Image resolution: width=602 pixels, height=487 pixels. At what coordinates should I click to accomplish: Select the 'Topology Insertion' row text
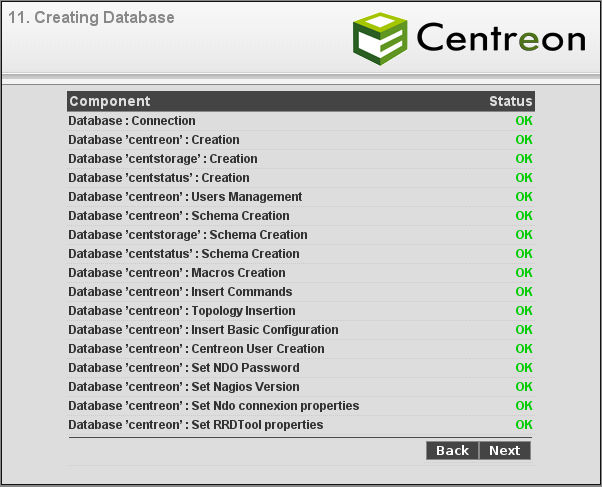click(182, 311)
